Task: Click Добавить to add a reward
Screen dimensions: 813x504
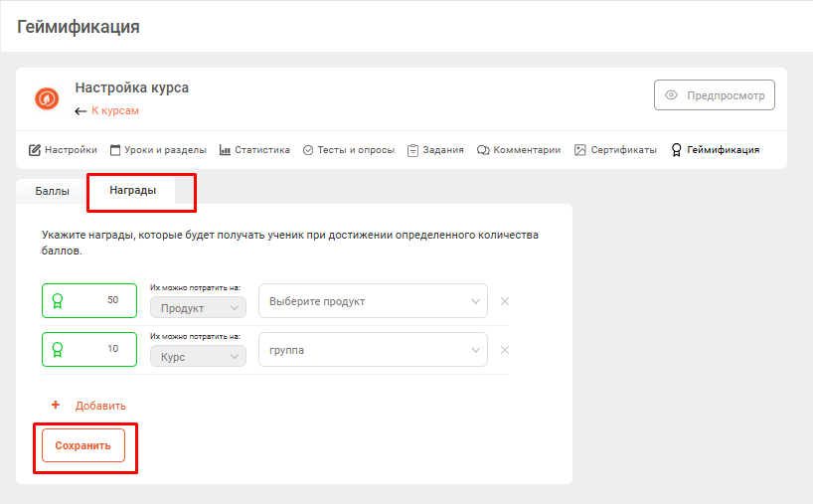Action: click(89, 406)
